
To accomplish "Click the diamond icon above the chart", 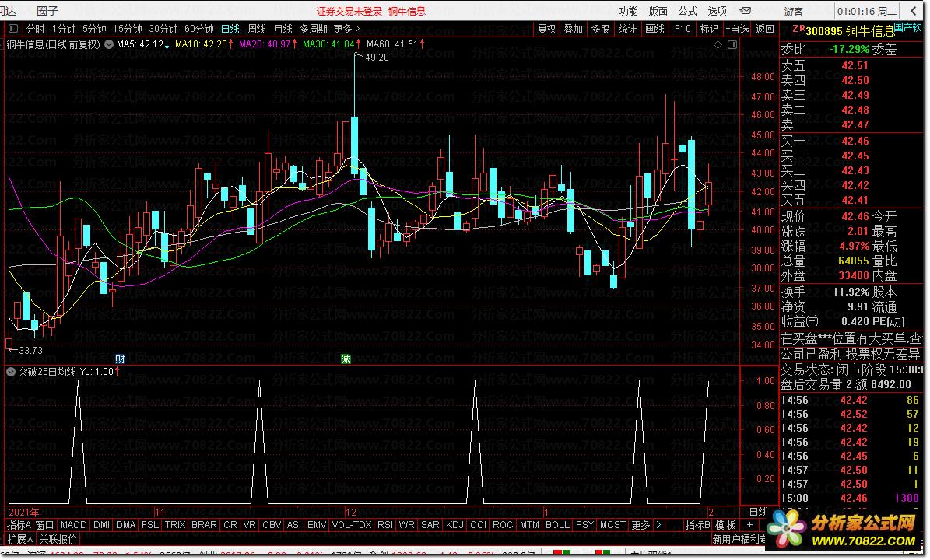I will click(x=718, y=44).
